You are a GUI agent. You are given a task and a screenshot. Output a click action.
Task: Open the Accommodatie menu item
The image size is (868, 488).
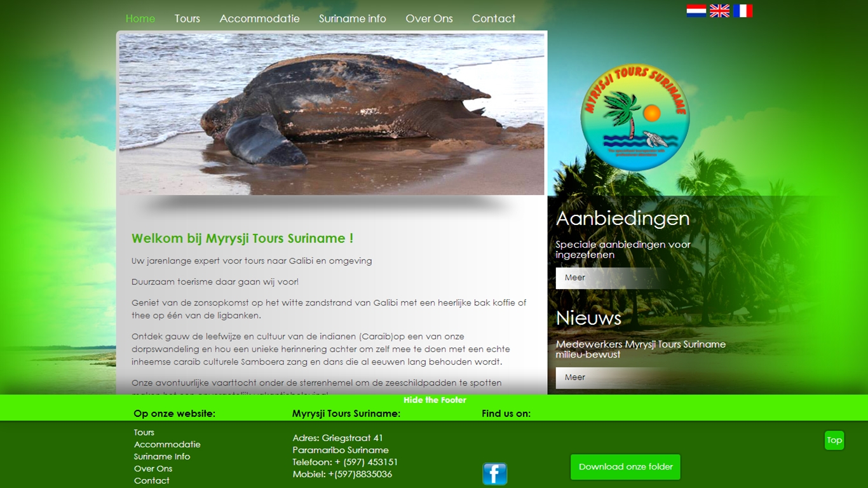[259, 18]
